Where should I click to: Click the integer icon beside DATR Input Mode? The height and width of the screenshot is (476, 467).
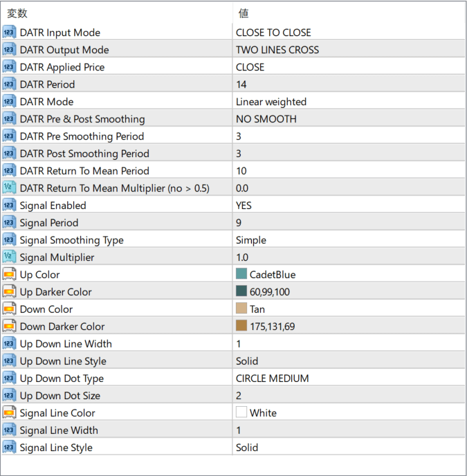(9, 33)
